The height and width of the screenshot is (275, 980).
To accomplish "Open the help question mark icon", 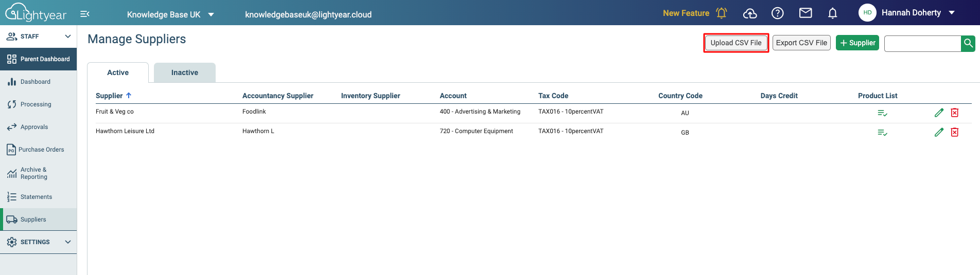I will pos(778,13).
